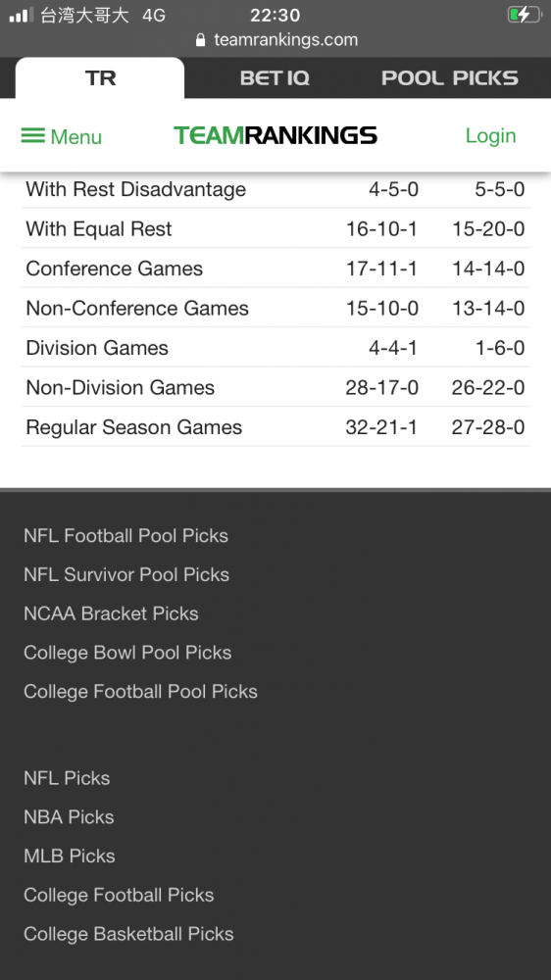Image resolution: width=551 pixels, height=980 pixels.
Task: Tap the lock icon beside teamrankings.com
Action: 201,40
